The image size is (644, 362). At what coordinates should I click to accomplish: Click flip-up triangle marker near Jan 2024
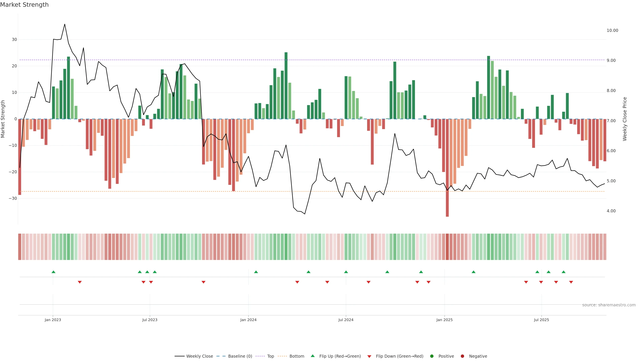(256, 272)
